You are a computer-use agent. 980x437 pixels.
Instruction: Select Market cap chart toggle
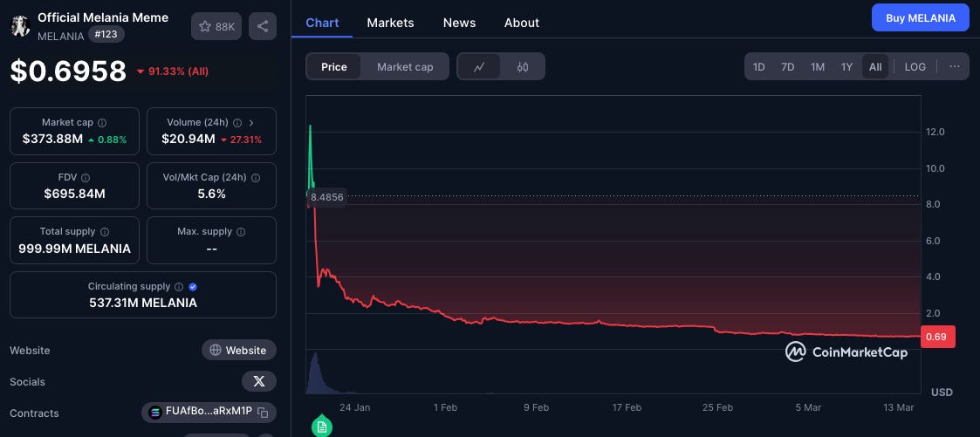pyautogui.click(x=405, y=67)
